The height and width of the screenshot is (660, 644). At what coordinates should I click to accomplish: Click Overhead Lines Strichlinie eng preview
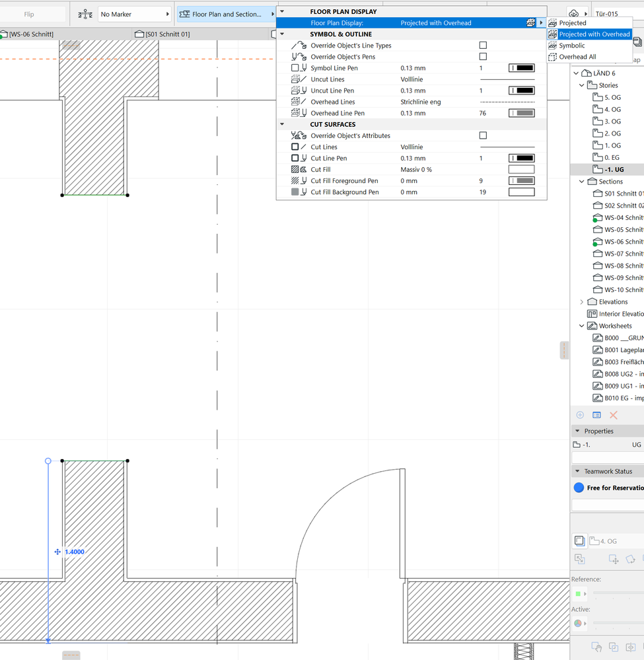tap(507, 102)
